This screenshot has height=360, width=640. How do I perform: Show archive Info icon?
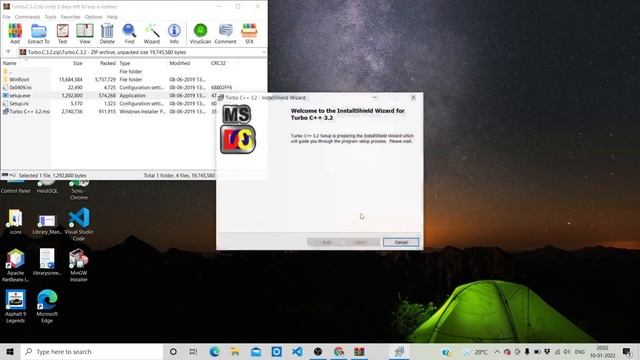(x=174, y=33)
